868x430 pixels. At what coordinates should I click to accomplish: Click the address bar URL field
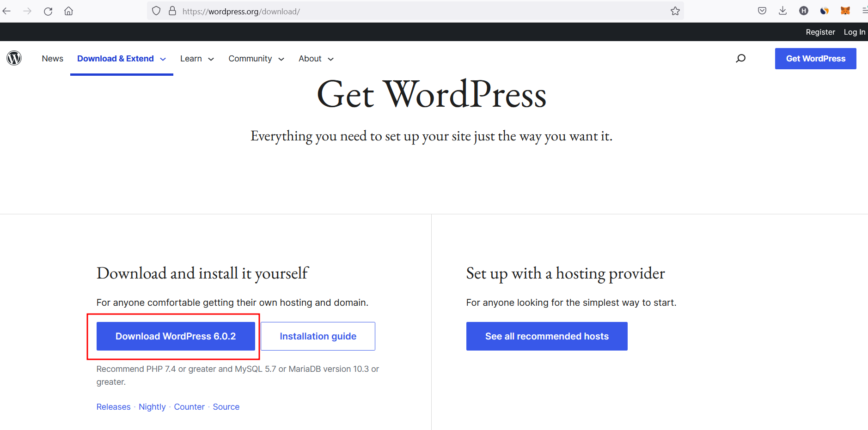pos(416,11)
